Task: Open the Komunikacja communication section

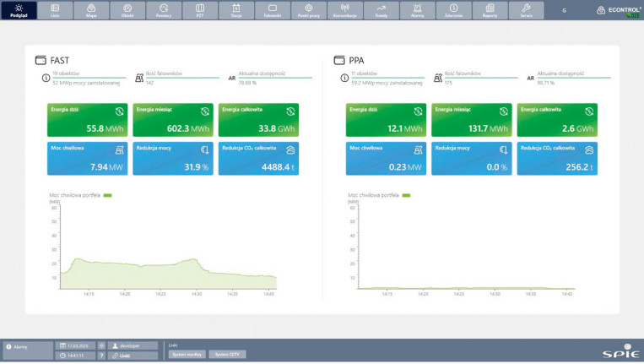Action: coord(345,10)
